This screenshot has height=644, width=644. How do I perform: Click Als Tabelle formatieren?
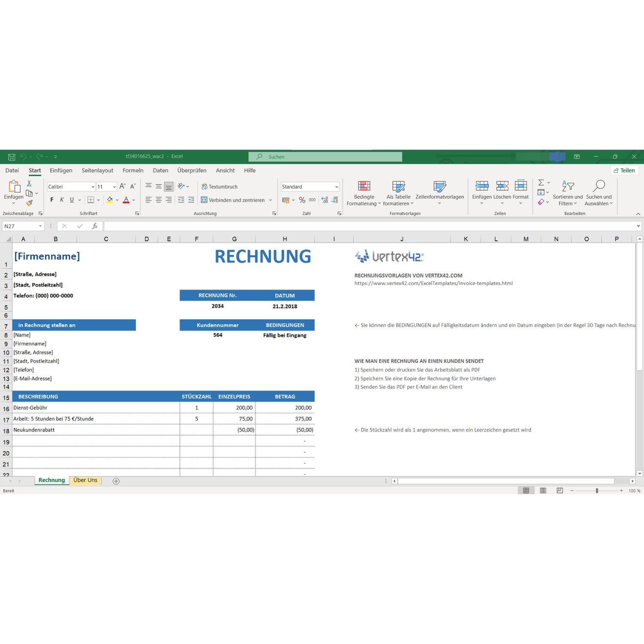pyautogui.click(x=398, y=193)
